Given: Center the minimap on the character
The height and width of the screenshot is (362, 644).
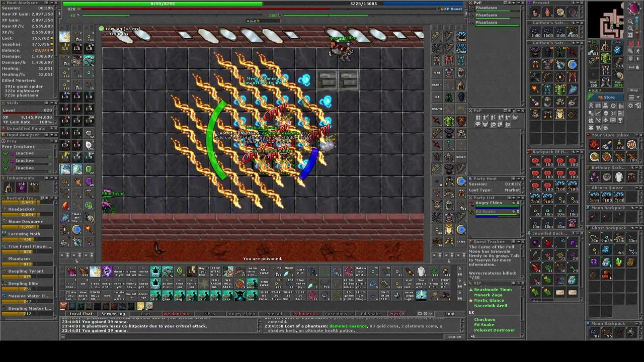Looking at the screenshot, I should pos(630,35).
